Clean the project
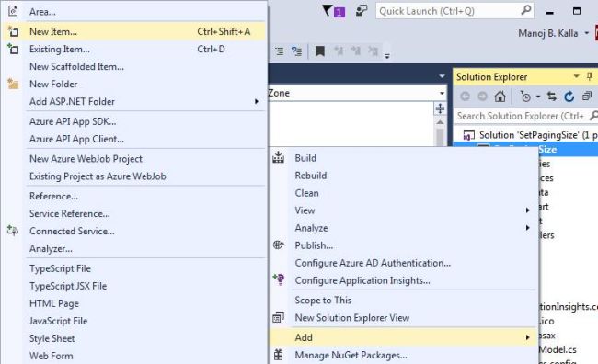 point(404,193)
